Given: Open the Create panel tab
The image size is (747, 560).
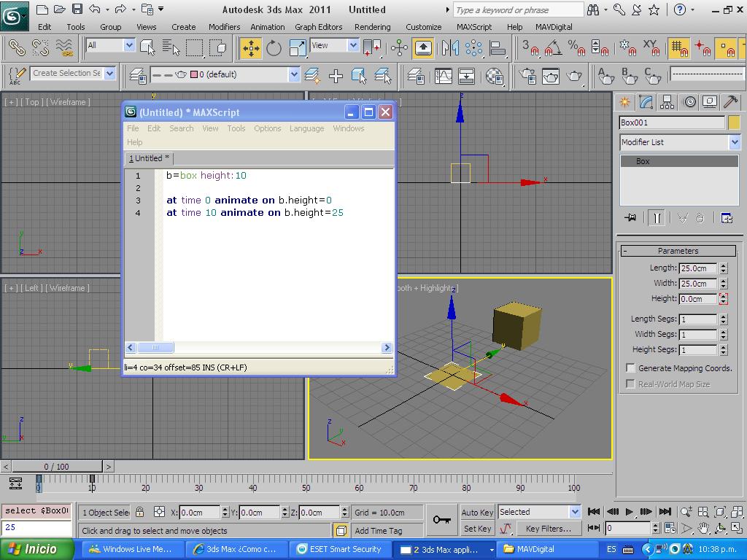Looking at the screenshot, I should [624, 102].
